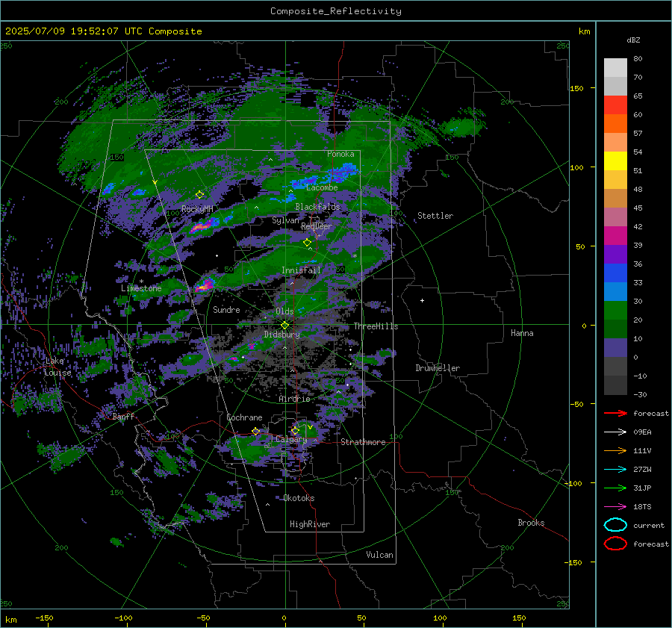Image resolution: width=672 pixels, height=628 pixels.
Task: Select the lightest gray 70-80 dBZ swatch
Action: [615, 68]
